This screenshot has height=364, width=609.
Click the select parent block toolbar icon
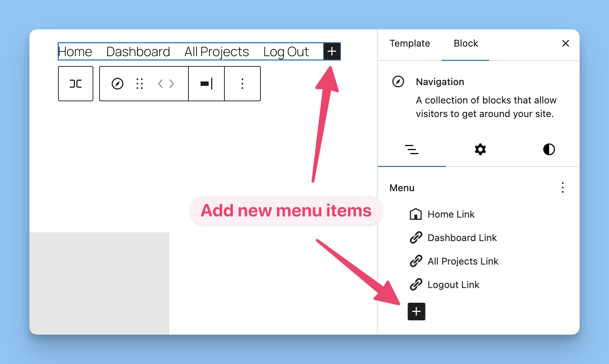click(76, 84)
